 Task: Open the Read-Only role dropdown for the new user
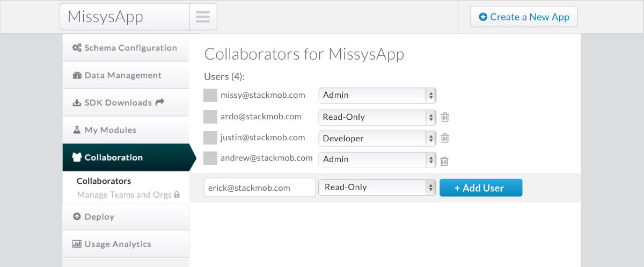pos(377,187)
